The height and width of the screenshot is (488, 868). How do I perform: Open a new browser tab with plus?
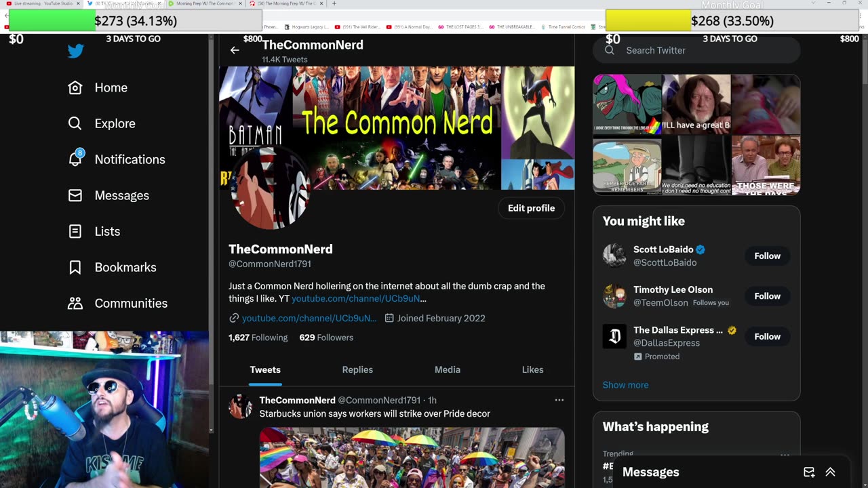click(334, 3)
